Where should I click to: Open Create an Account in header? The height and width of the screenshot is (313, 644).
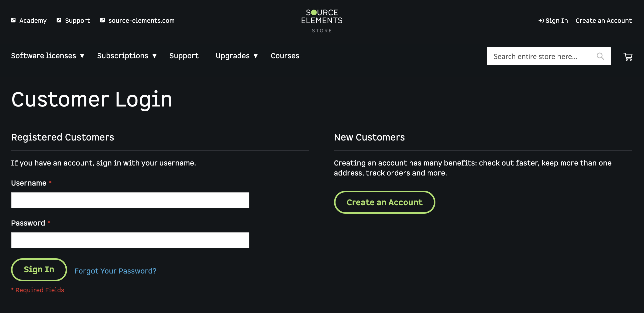pos(603,20)
